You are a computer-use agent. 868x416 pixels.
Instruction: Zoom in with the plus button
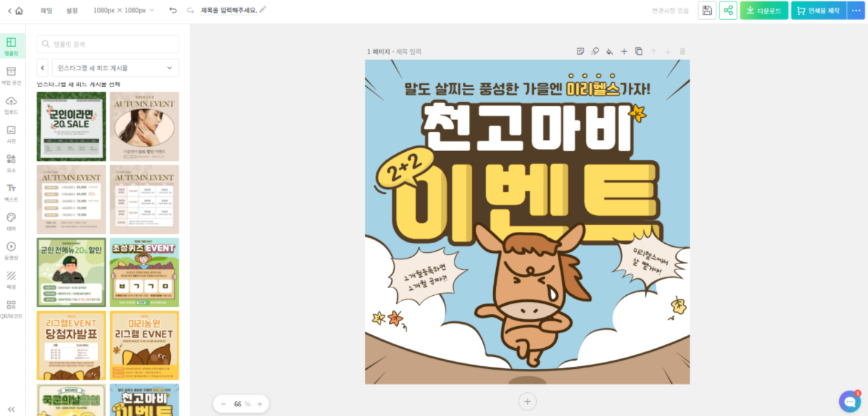pyautogui.click(x=260, y=404)
